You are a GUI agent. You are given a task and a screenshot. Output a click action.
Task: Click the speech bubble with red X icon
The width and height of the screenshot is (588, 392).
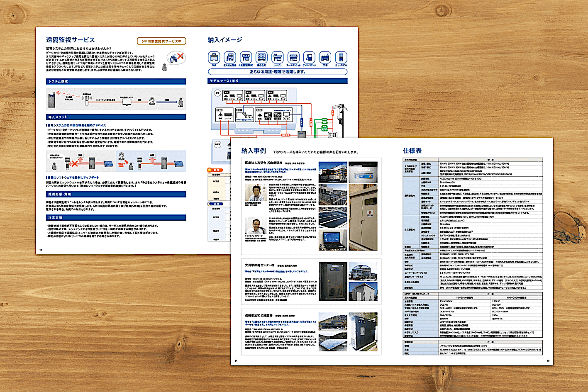[176, 58]
